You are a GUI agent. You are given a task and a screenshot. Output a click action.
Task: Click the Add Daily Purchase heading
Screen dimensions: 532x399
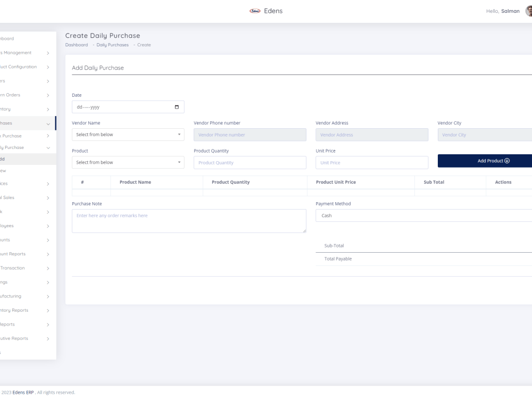click(x=98, y=68)
